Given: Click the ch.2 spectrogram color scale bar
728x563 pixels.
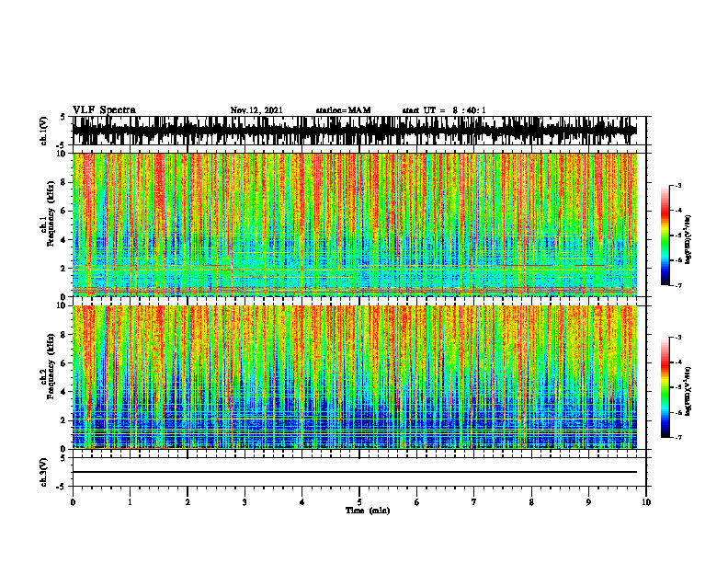Looking at the screenshot, I should coord(665,387).
